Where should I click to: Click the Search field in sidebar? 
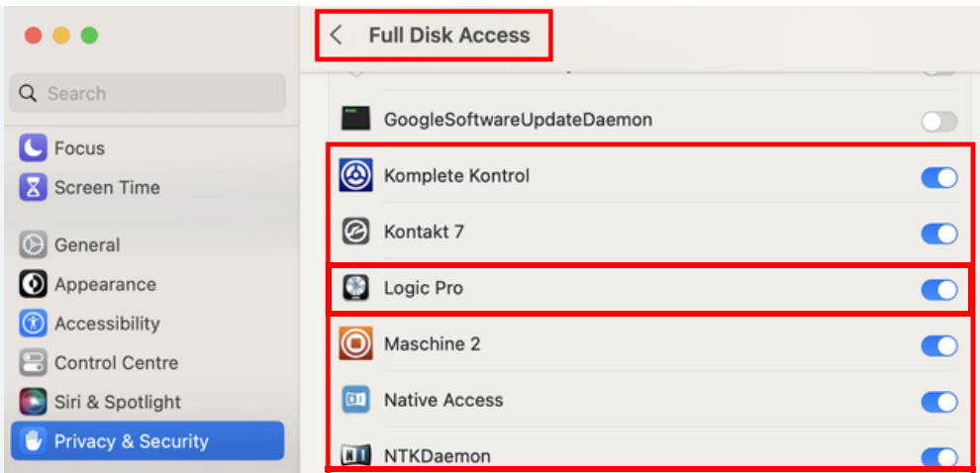[147, 93]
